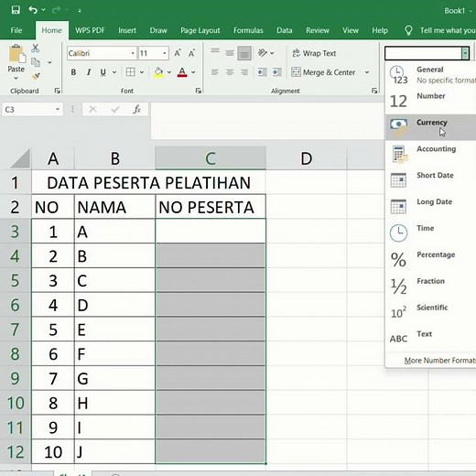Select the Format Painter brush

click(36, 76)
